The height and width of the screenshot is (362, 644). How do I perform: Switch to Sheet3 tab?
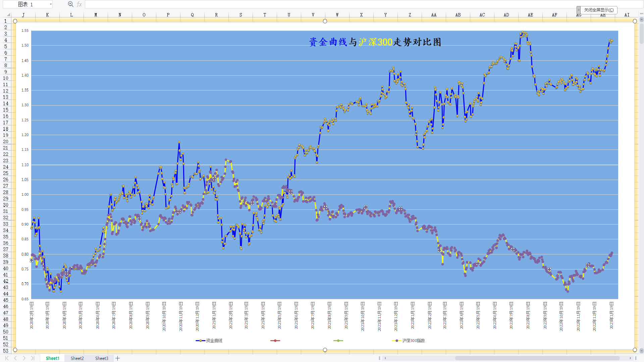(102, 358)
